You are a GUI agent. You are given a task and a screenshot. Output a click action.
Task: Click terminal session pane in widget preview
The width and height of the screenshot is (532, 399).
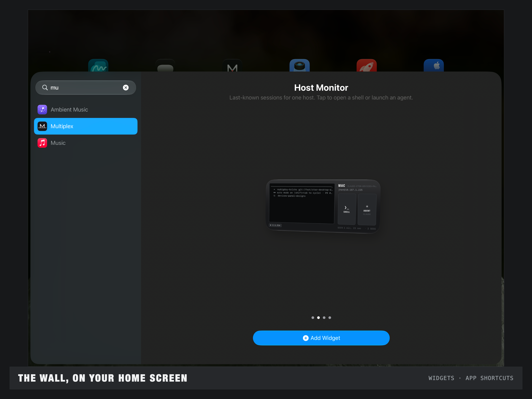coord(302,204)
